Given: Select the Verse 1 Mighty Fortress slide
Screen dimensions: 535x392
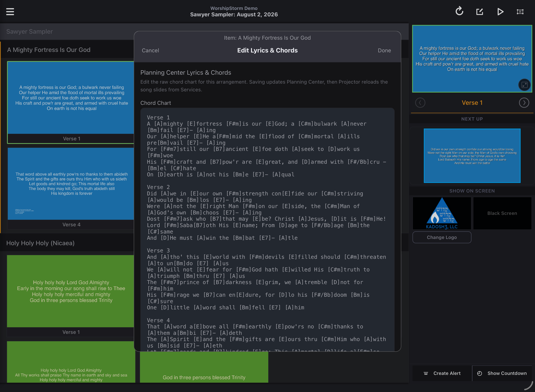Looking at the screenshot, I should (71, 102).
